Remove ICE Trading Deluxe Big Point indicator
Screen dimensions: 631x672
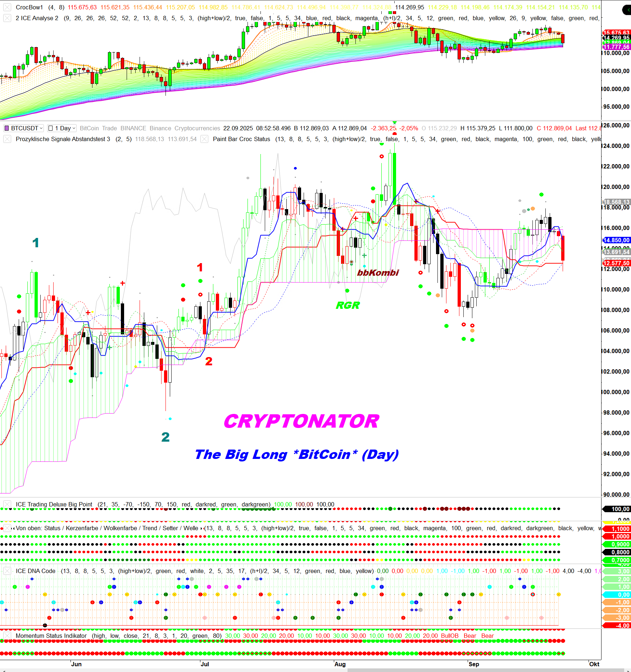pos(7,504)
